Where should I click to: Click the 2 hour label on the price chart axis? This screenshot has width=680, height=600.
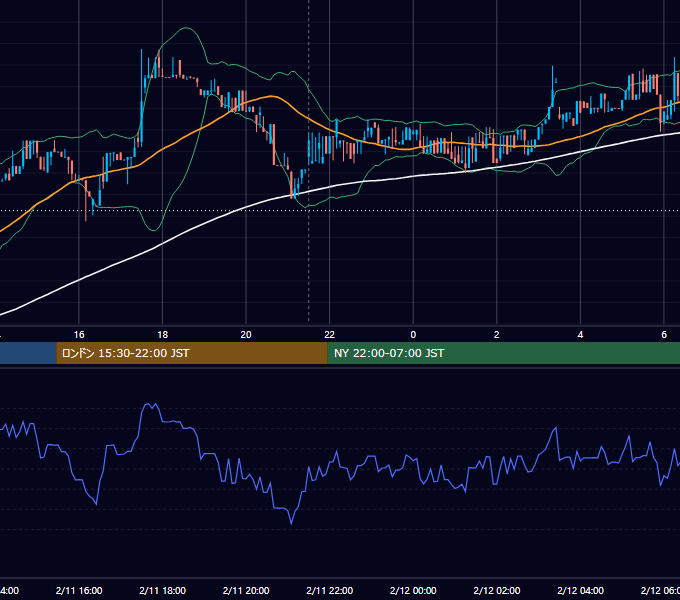tap(497, 335)
